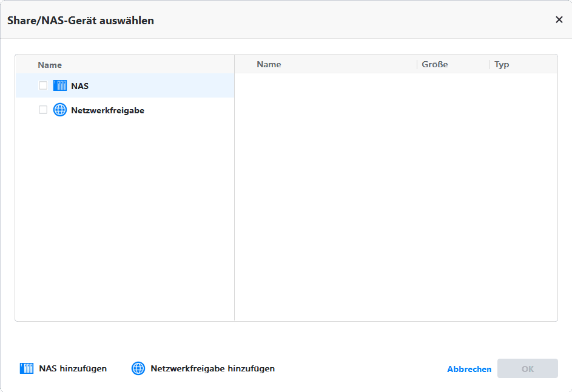Close the Share/NAS-Gerät auswählen dialog

pos(559,19)
